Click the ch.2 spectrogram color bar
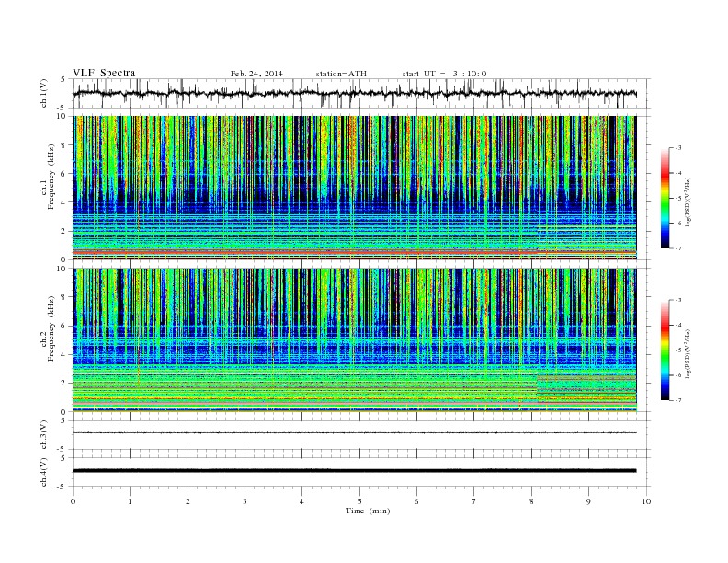 pyautogui.click(x=665, y=350)
